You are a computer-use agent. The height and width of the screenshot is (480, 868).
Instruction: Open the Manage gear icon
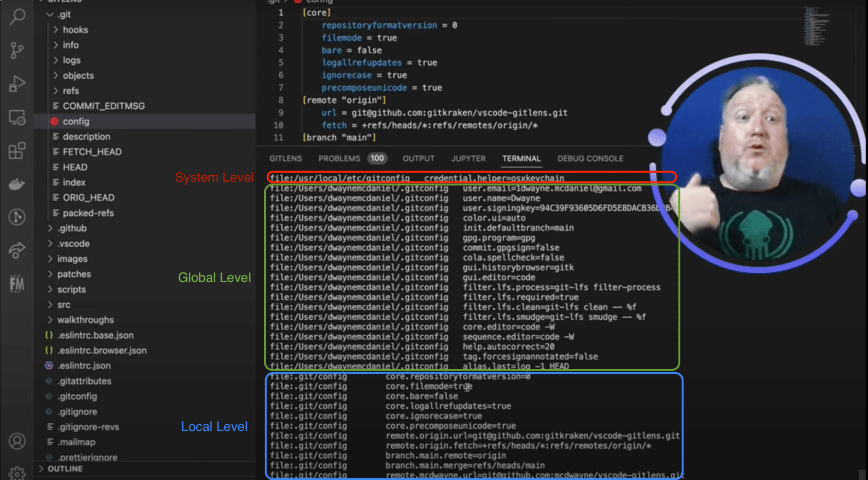coord(17,473)
